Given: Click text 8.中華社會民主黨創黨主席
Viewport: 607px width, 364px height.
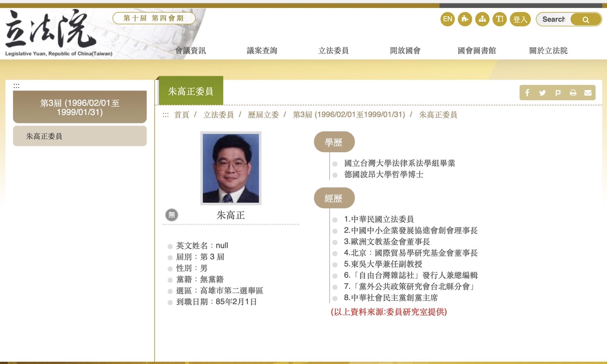Looking at the screenshot, I should click(x=391, y=298).
